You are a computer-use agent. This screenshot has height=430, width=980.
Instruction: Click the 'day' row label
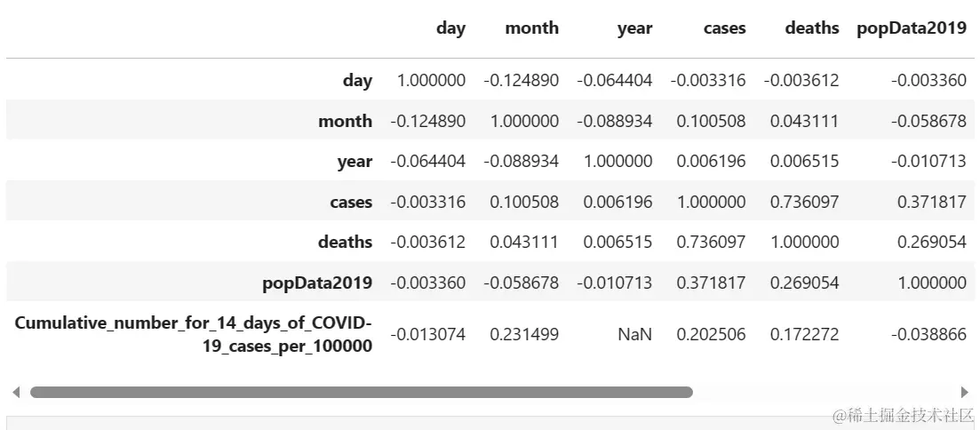click(x=357, y=80)
